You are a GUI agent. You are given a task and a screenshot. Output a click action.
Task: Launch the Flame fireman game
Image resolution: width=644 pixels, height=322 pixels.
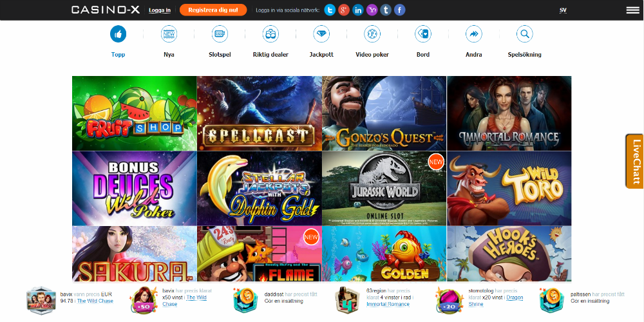click(259, 254)
